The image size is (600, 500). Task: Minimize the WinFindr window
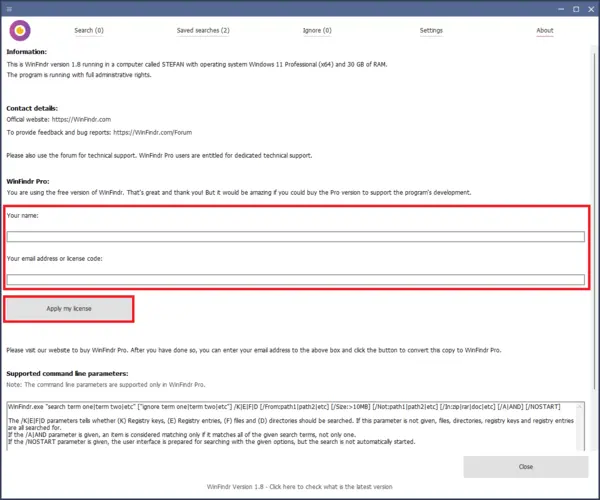(x=561, y=9)
